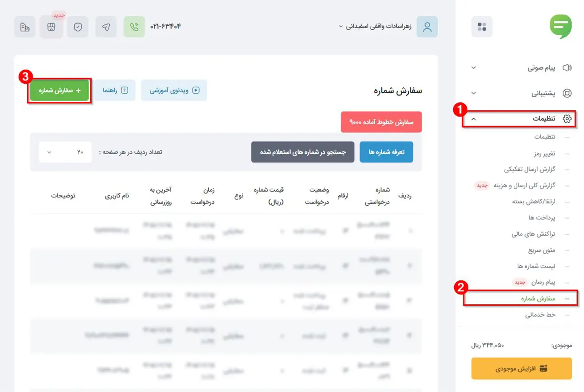
Task: Click the green chat logo
Action: [560, 26]
